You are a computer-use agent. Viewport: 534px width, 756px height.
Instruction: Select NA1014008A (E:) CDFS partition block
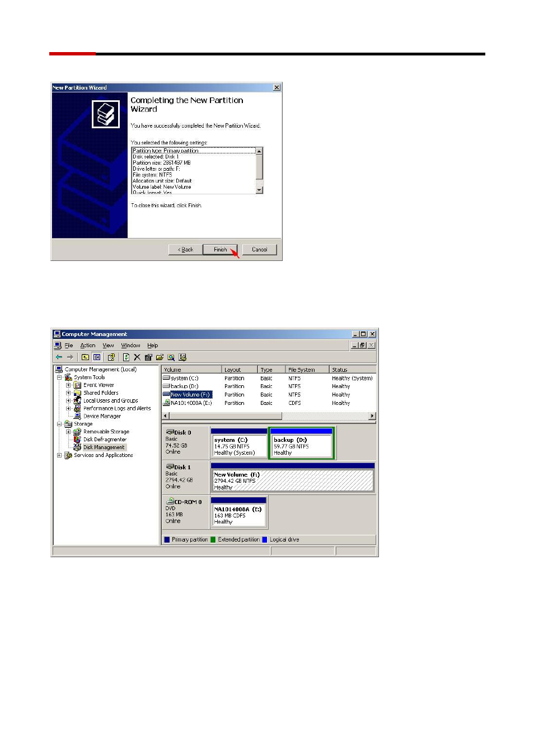[239, 512]
